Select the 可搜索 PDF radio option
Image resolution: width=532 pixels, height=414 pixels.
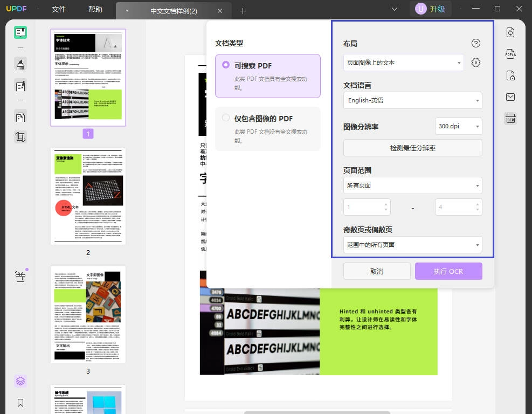[226, 65]
